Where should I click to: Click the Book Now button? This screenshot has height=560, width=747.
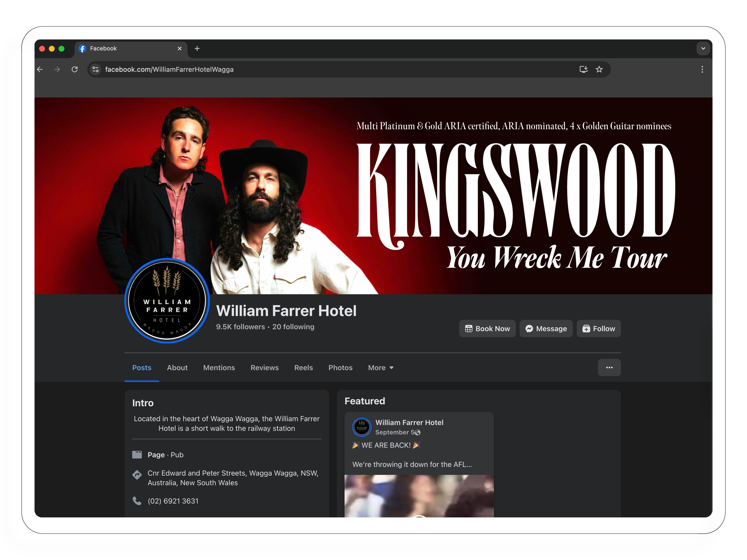coord(487,329)
